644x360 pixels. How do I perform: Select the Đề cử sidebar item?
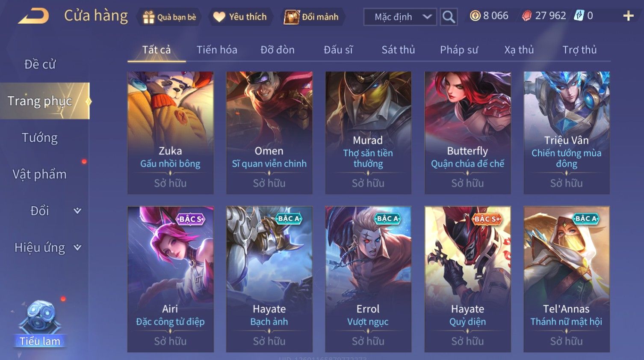[40, 64]
